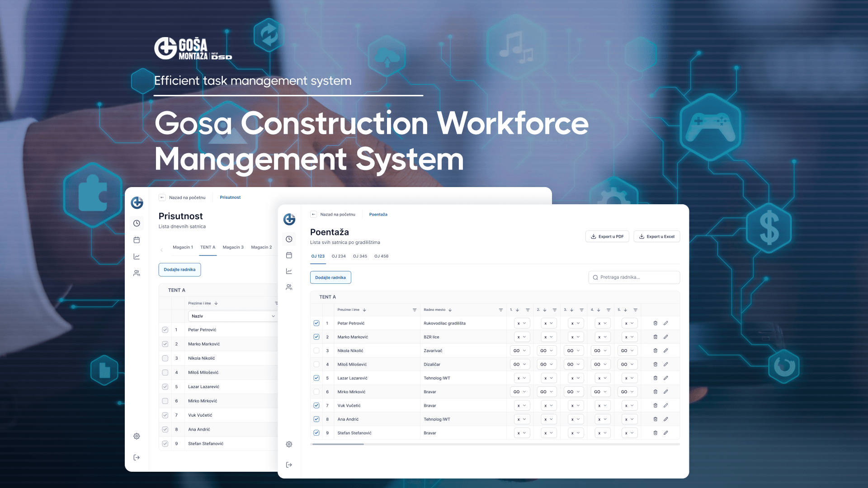The width and height of the screenshot is (868, 488).
Task: Open the reports chart icon in sidebar
Action: [x=289, y=271]
